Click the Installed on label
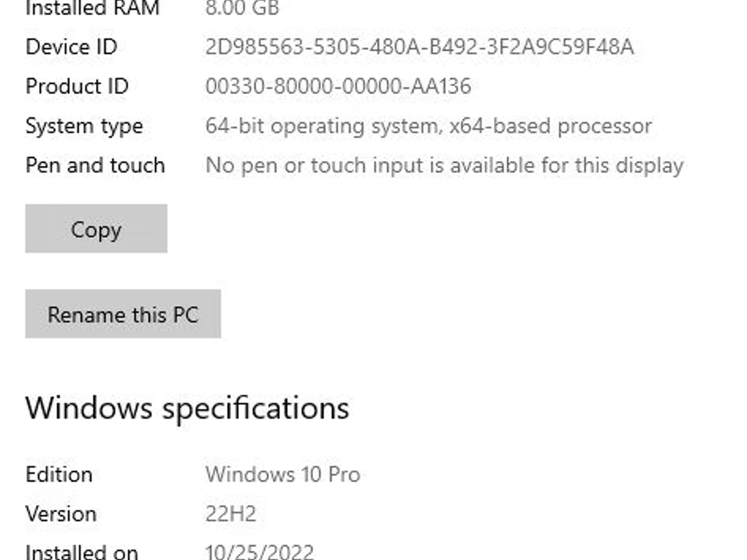747x560 pixels. tap(82, 552)
